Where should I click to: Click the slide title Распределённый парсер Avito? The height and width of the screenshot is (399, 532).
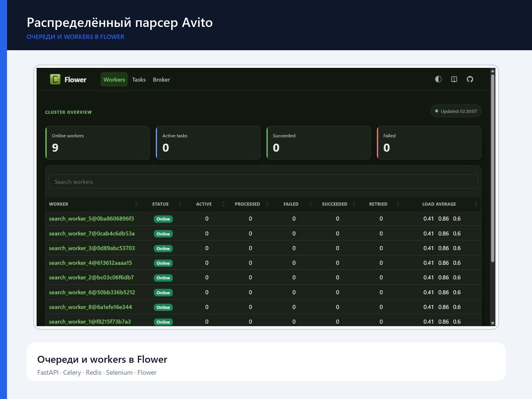120,23
